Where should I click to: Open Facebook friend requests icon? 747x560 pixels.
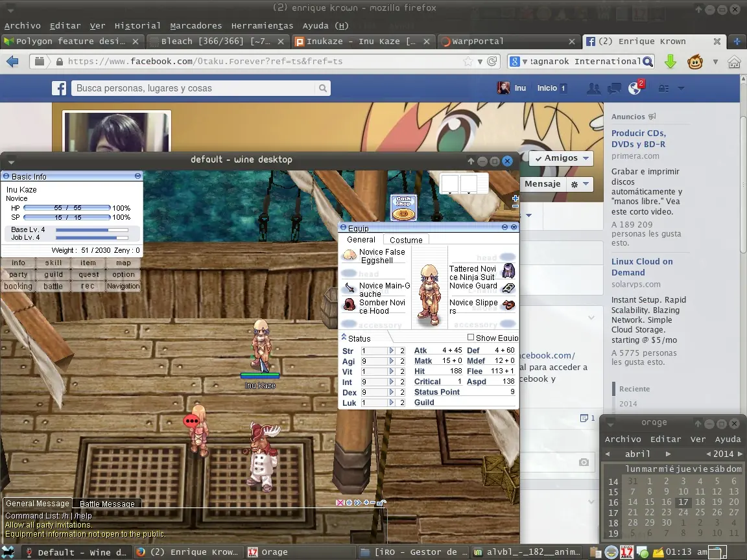593,88
